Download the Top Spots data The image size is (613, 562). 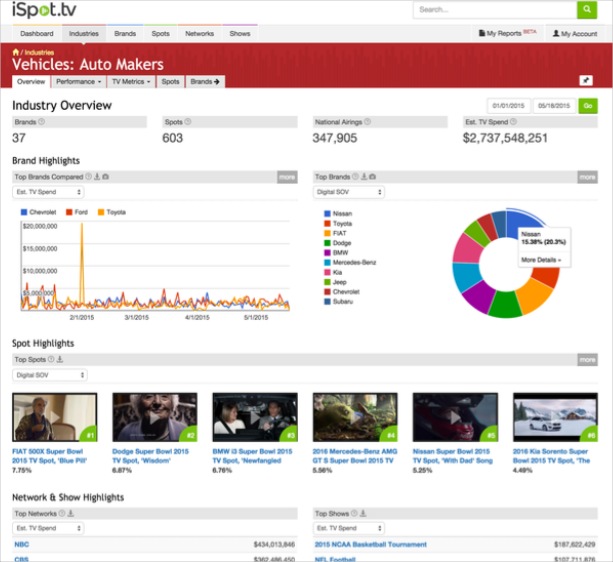[60, 359]
